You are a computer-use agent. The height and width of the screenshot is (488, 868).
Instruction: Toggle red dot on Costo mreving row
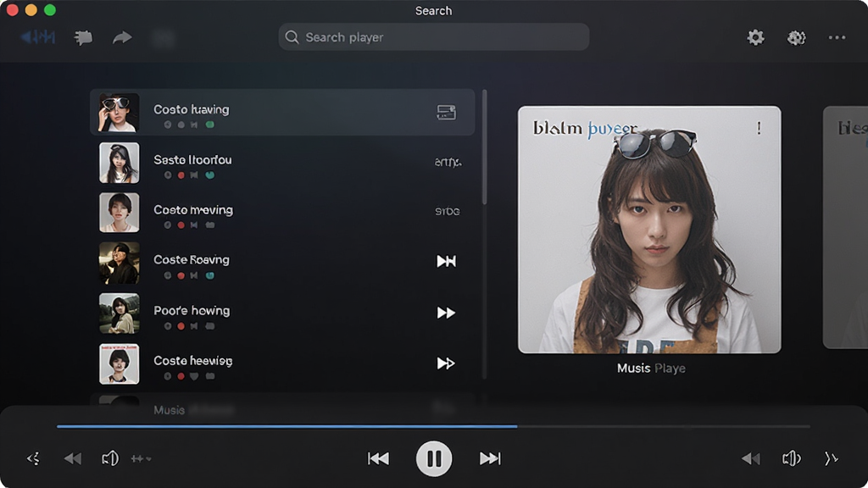tap(181, 225)
